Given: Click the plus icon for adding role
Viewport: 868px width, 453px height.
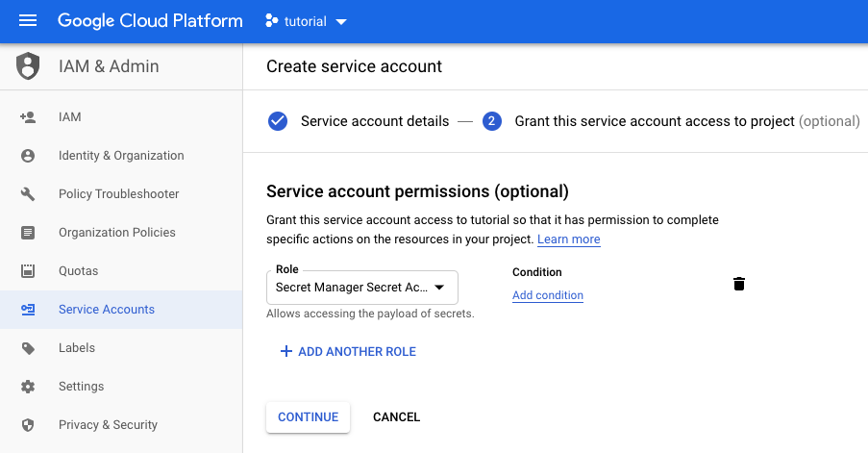Looking at the screenshot, I should (x=286, y=351).
